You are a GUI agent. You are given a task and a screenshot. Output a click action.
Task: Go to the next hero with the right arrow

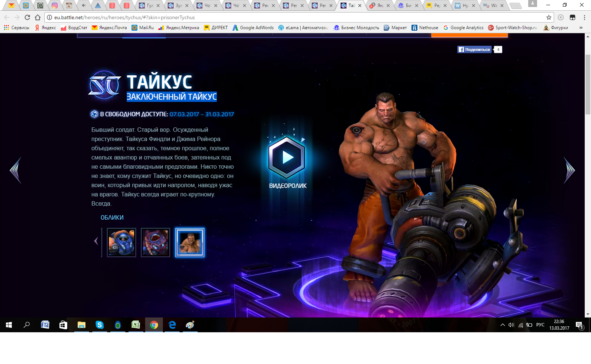point(569,170)
